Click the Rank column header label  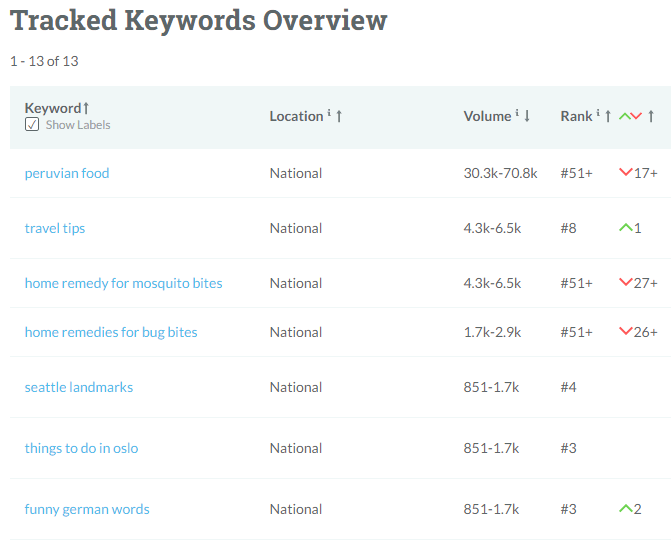[576, 116]
